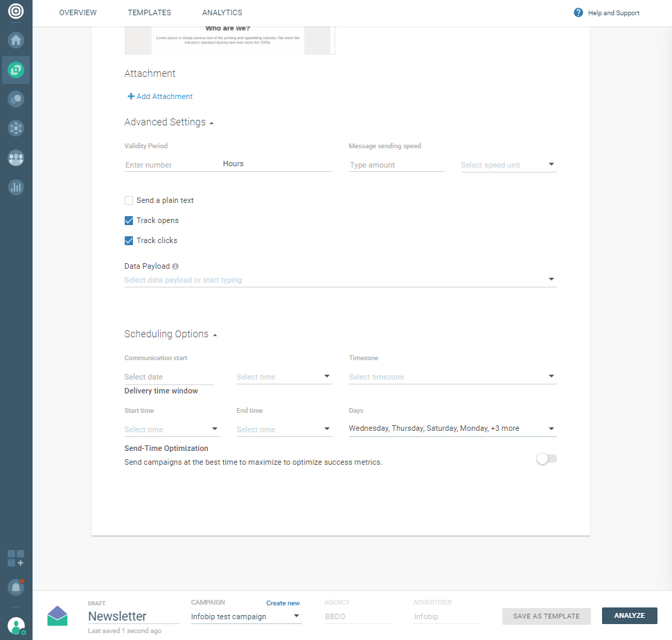Click the Add Attachment link
This screenshot has height=640, width=672.
(x=160, y=97)
